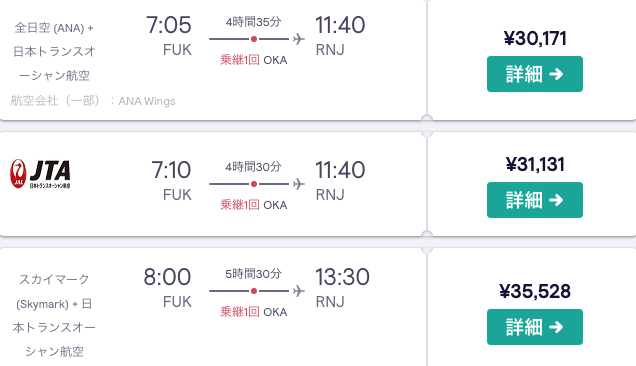This screenshot has width=636, height=366.
Task: Select the ¥35,528 price text
Action: coord(535,291)
